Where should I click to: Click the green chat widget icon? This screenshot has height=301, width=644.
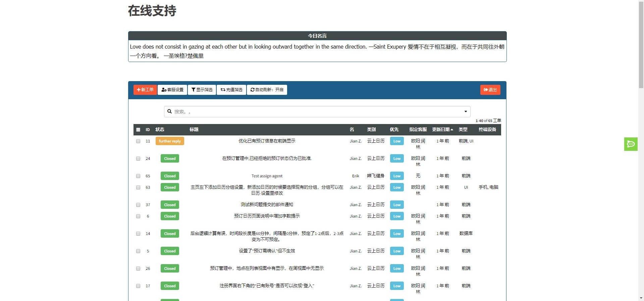[631, 144]
